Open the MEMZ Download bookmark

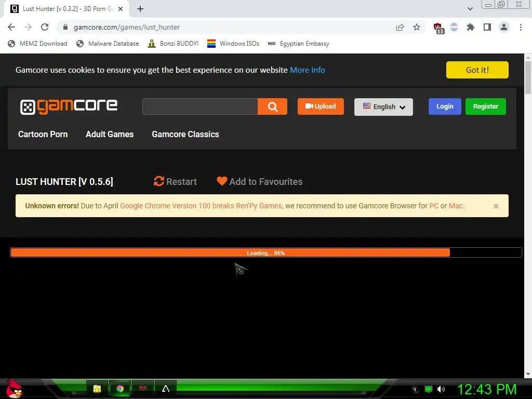click(x=37, y=44)
